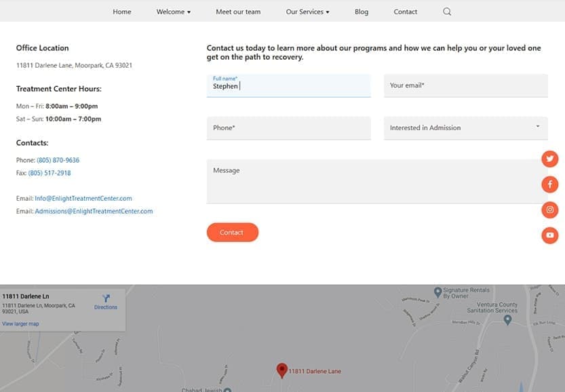
Task: Open the Instagram social icon
Action: pyautogui.click(x=549, y=210)
